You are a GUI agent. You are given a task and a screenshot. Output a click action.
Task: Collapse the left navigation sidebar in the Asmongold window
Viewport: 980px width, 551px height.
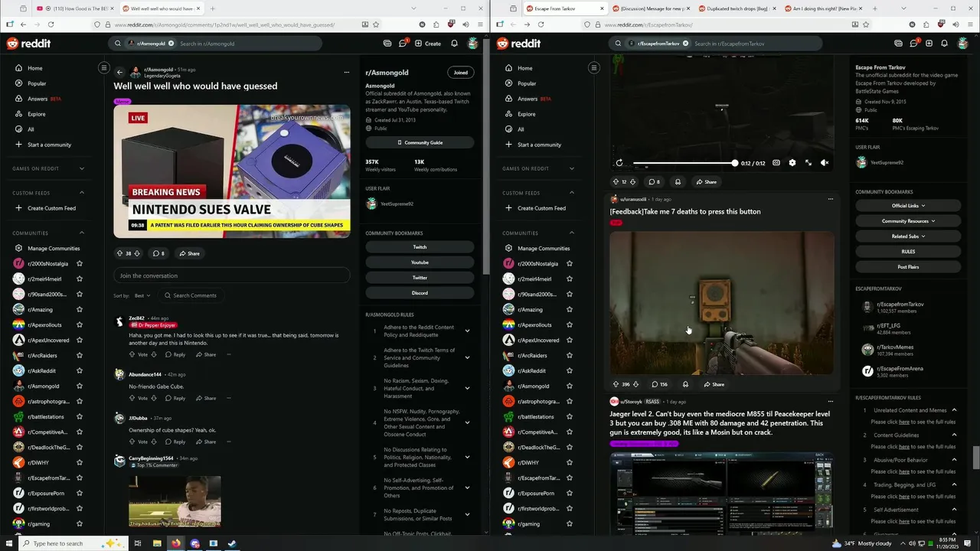click(x=104, y=68)
